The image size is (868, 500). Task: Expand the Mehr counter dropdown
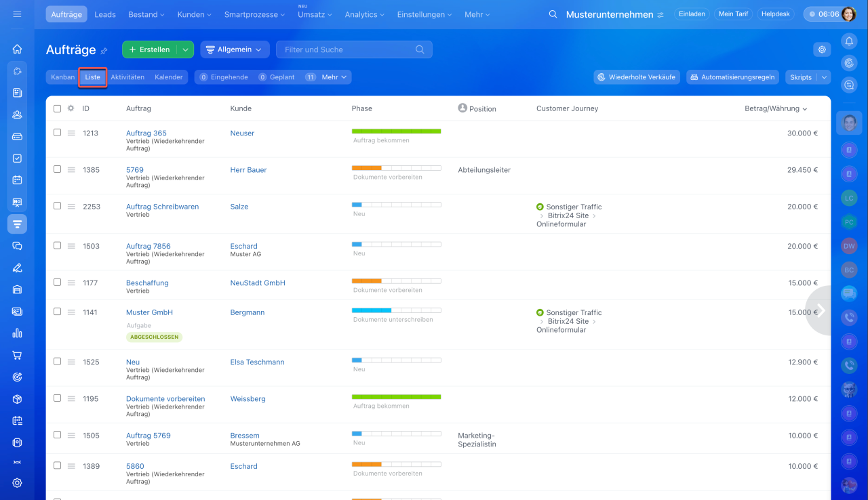[334, 77]
